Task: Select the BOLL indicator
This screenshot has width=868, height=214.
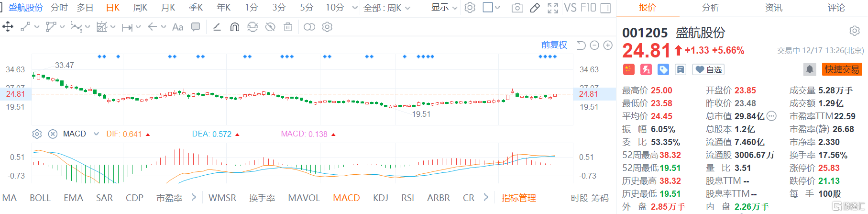Action: (40, 198)
